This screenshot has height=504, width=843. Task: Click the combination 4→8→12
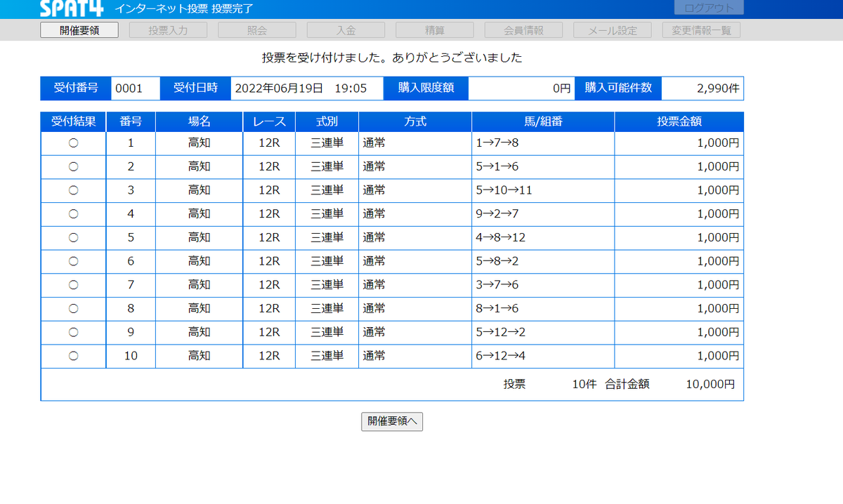(x=500, y=238)
